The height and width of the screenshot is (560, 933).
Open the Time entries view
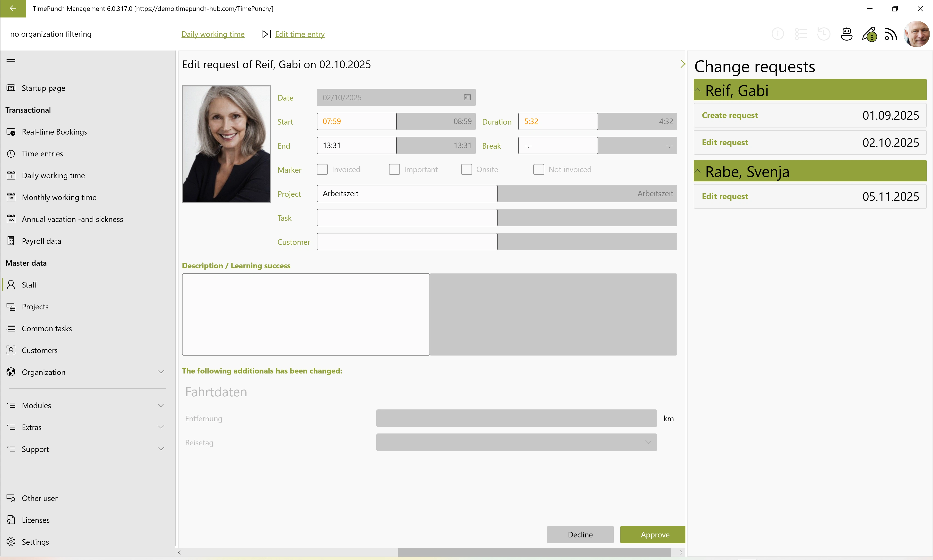coord(42,153)
